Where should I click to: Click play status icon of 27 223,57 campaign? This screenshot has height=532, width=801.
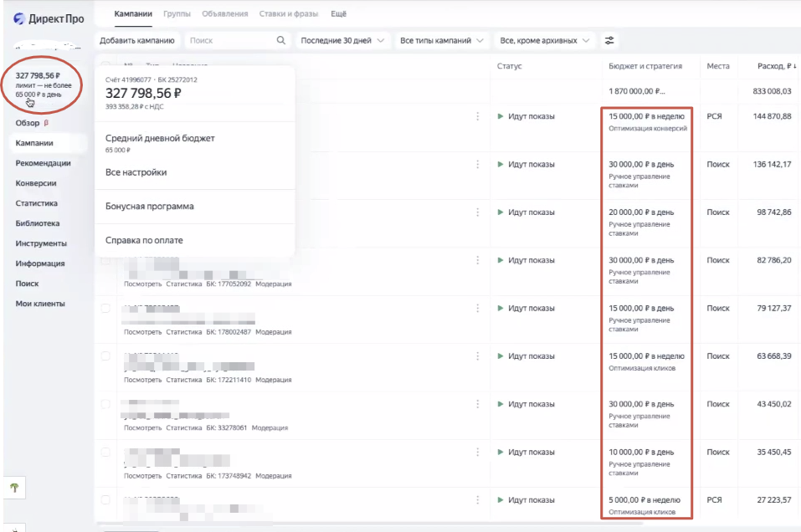pyautogui.click(x=501, y=500)
